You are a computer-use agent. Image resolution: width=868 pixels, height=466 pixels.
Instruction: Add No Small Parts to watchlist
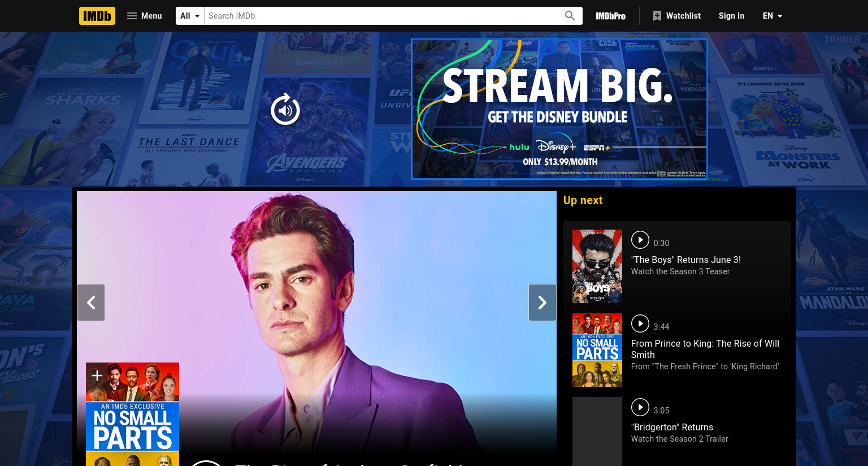point(97,376)
